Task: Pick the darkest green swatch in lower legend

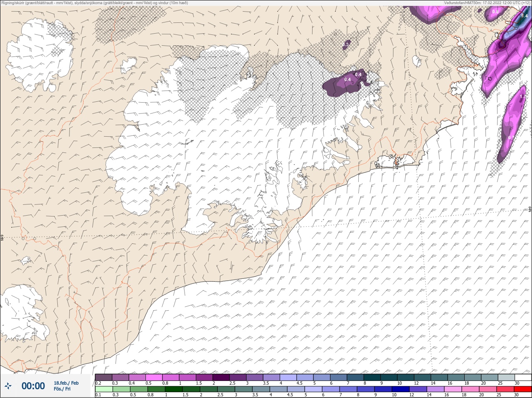Action: point(174,389)
